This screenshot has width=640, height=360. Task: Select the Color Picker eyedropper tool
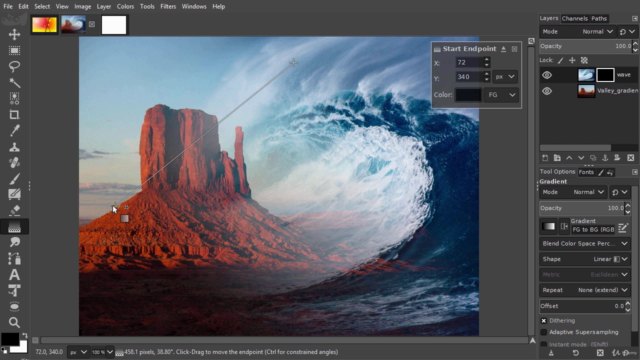14,131
